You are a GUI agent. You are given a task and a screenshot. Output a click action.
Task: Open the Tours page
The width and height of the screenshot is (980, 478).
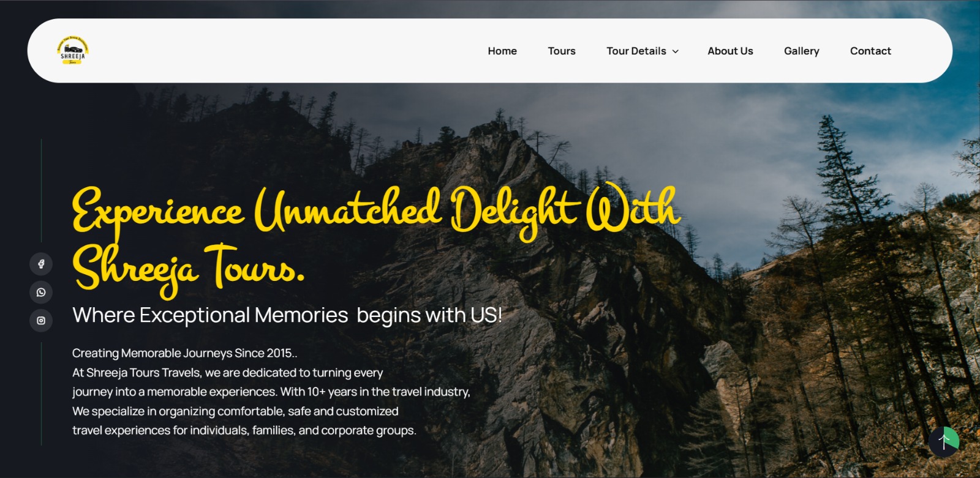(562, 51)
